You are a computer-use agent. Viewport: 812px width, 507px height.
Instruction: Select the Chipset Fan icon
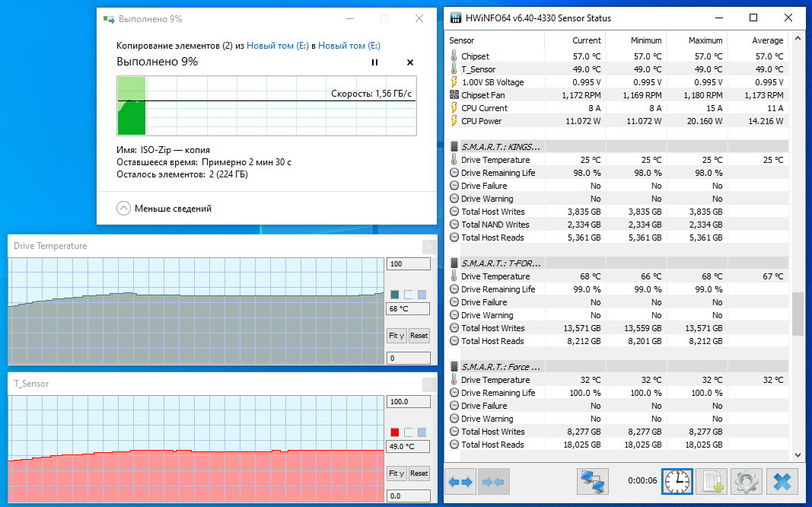[454, 94]
